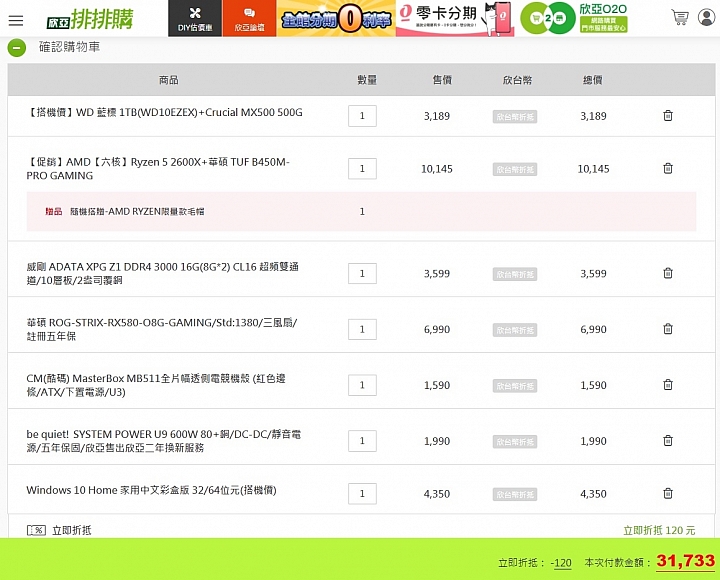Image resolution: width=720 pixels, height=580 pixels.
Task: Click the 總價 column header
Action: point(593,80)
